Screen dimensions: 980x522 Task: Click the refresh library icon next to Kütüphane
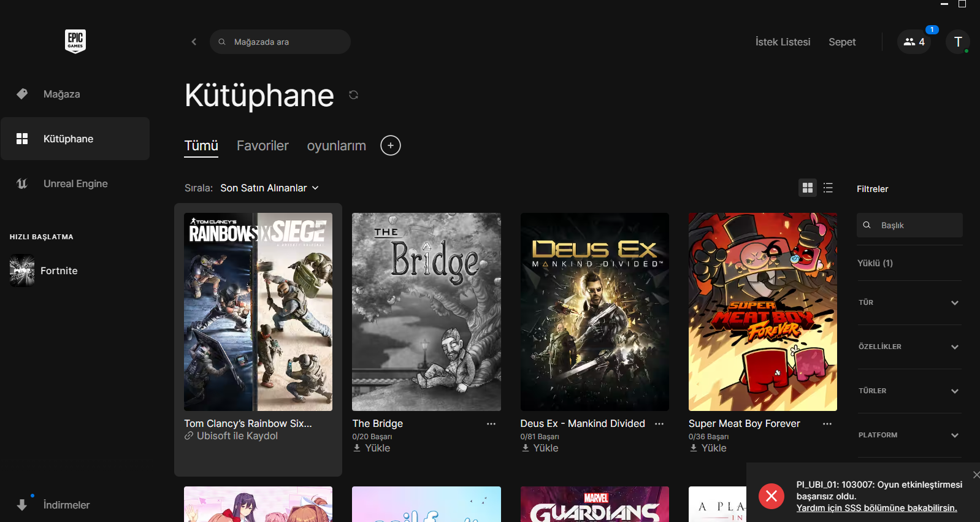pos(353,94)
